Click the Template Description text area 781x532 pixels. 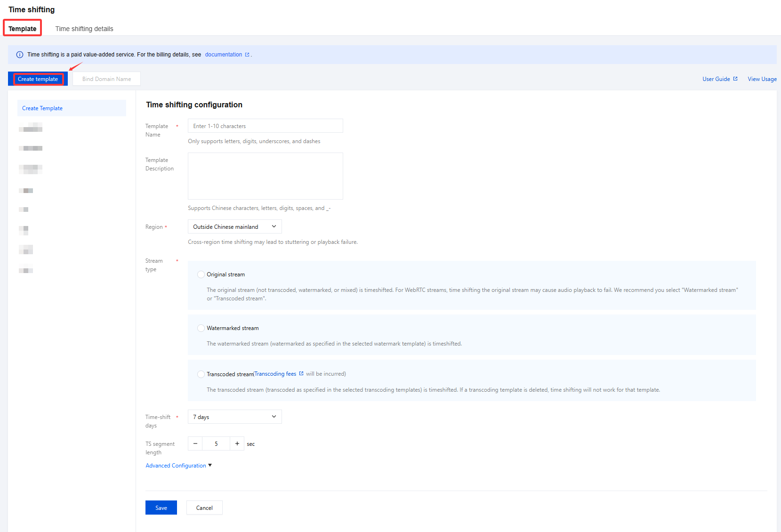pyautogui.click(x=265, y=176)
